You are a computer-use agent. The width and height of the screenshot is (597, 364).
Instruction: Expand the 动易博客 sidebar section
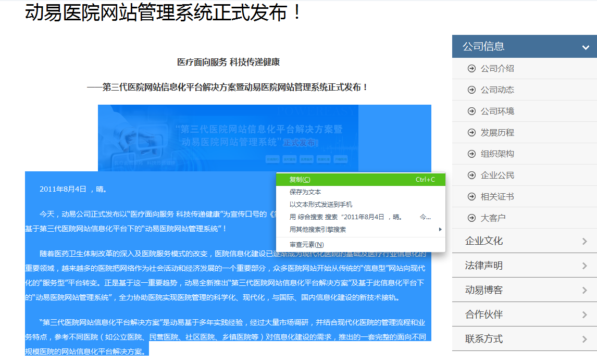tap(584, 290)
